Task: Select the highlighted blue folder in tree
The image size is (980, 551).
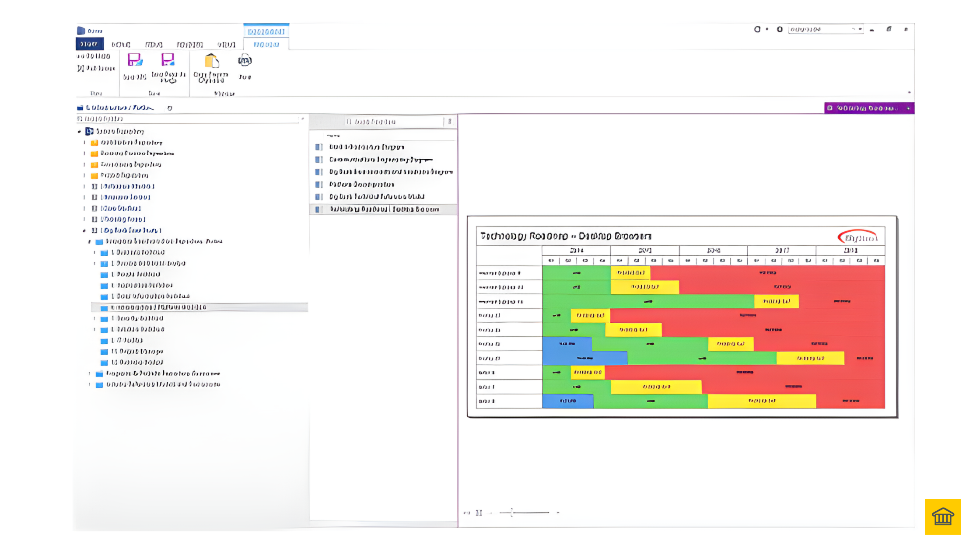Action: click(x=157, y=307)
